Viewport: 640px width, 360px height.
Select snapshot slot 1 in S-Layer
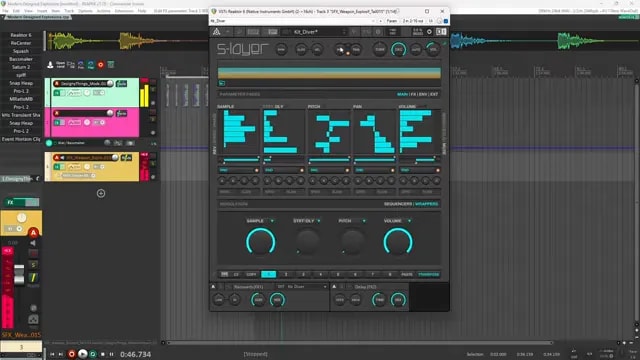coord(269,274)
